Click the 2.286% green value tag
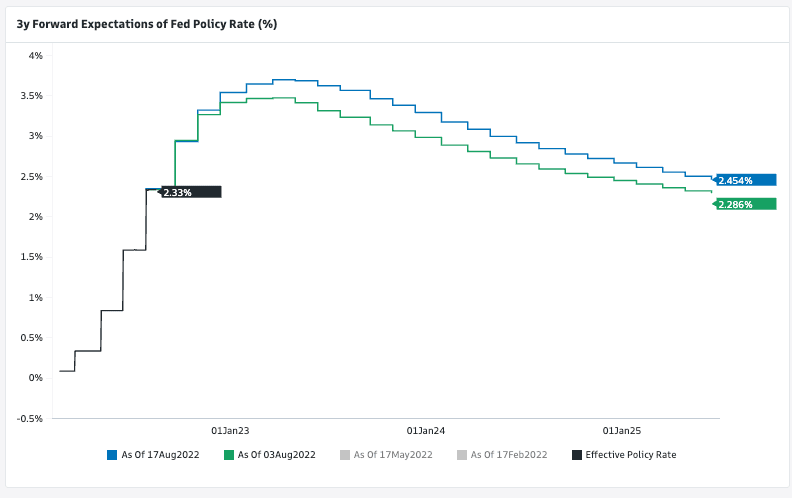 pyautogui.click(x=745, y=204)
